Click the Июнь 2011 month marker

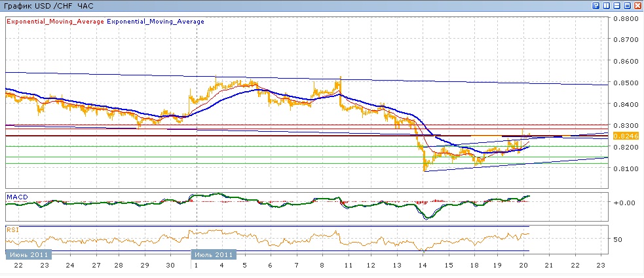[x=28, y=254]
